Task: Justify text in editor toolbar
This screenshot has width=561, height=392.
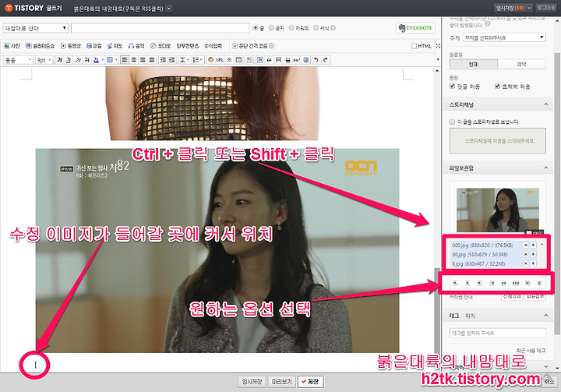Action: tap(152, 60)
